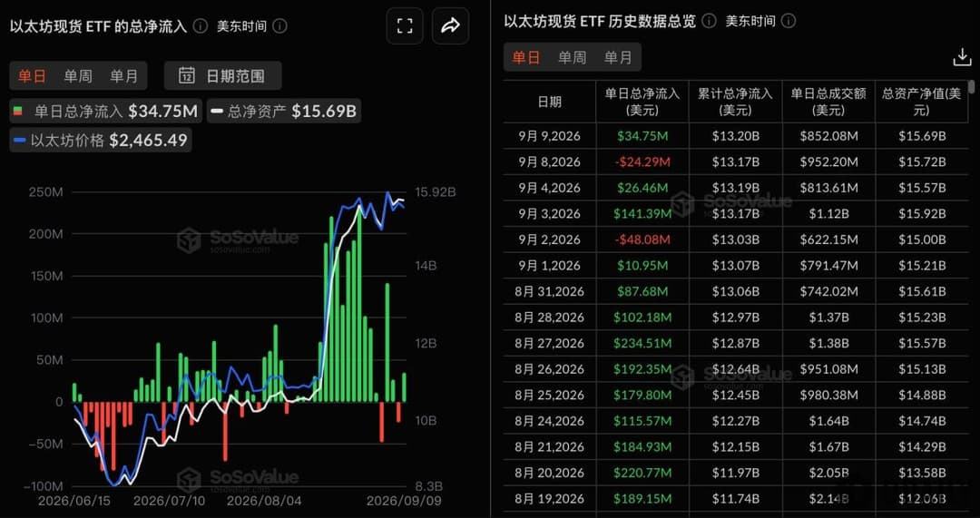Click red-green swatch of 单日总净流入 legend
Image resolution: width=980 pixels, height=518 pixels.
click(17, 112)
